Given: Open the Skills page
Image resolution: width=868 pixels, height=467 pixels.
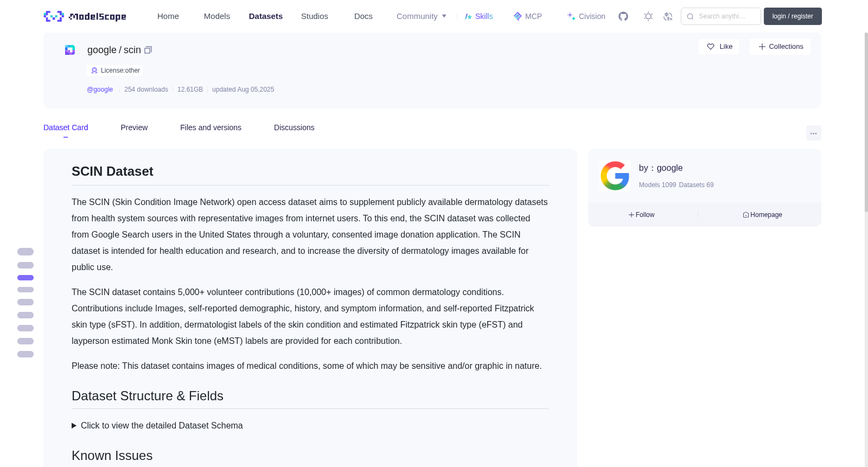Looking at the screenshot, I should point(478,16).
